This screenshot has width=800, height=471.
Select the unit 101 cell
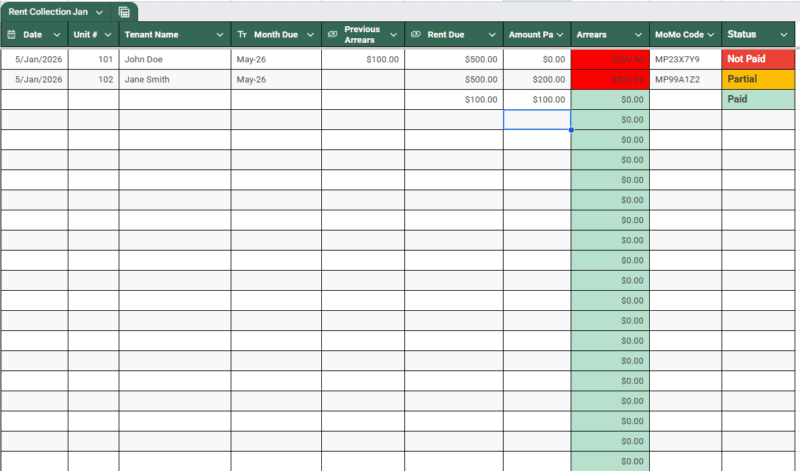(x=93, y=59)
